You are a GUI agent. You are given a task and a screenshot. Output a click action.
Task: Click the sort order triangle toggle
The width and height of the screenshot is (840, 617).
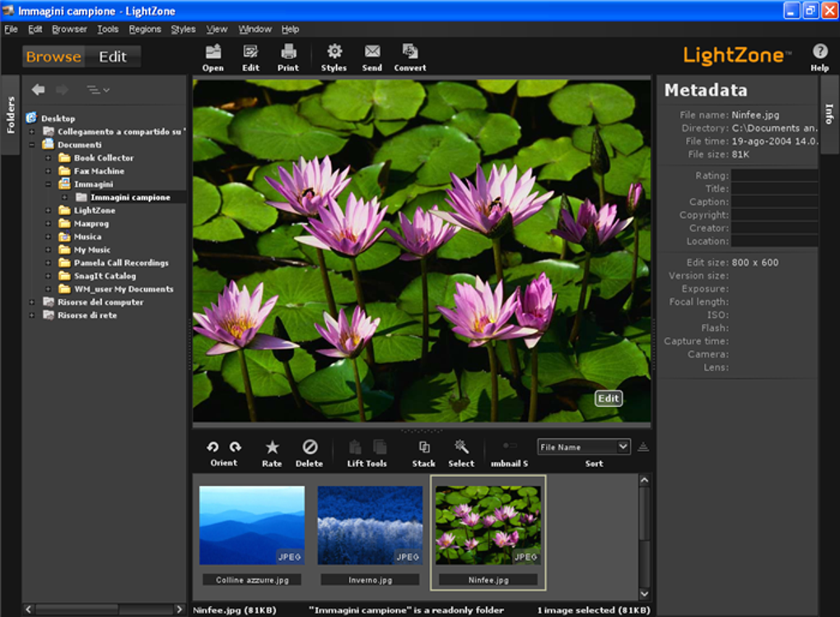[642, 446]
